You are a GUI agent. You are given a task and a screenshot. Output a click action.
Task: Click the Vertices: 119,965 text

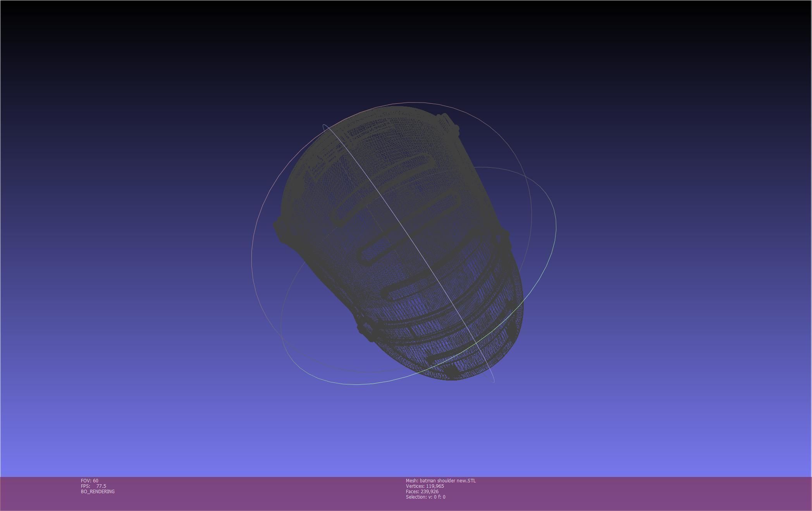point(425,486)
